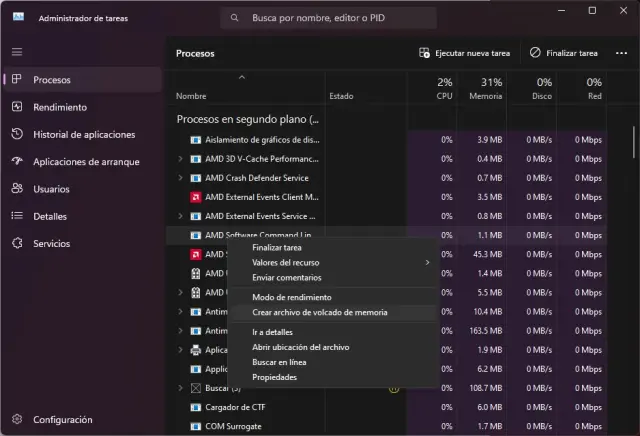The width and height of the screenshot is (640, 436).
Task: Select Aplicaciones de arranque icon
Action: (17, 161)
